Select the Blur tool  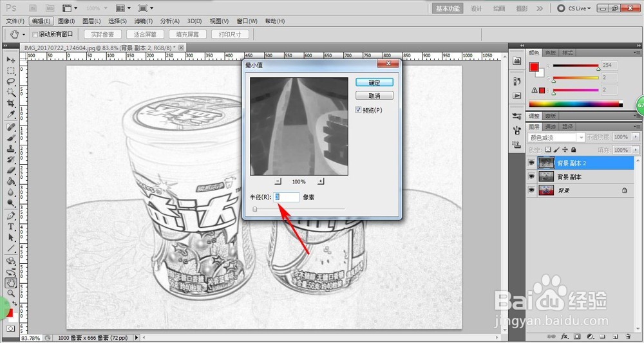coord(11,192)
